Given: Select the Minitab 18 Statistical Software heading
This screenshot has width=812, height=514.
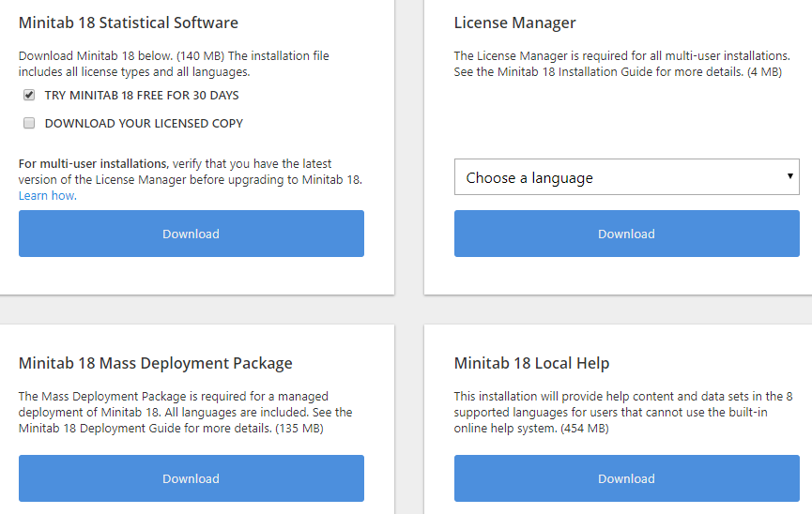Looking at the screenshot, I should (x=129, y=23).
